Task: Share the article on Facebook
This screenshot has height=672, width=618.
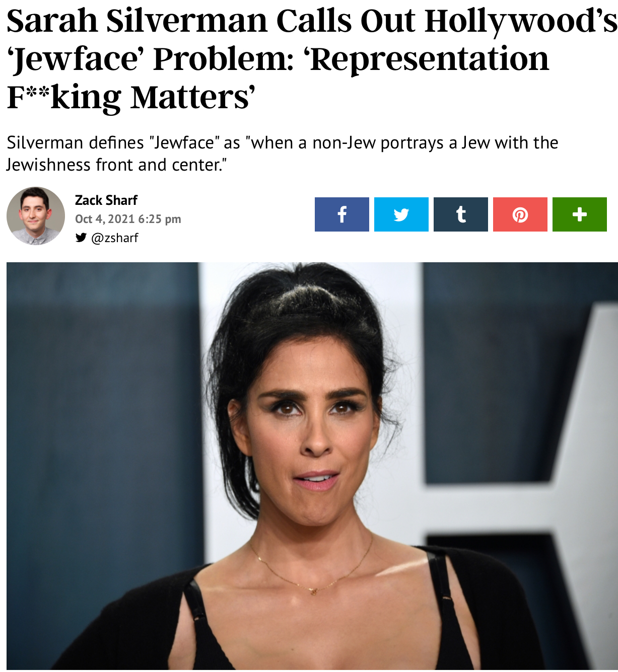Action: point(342,214)
